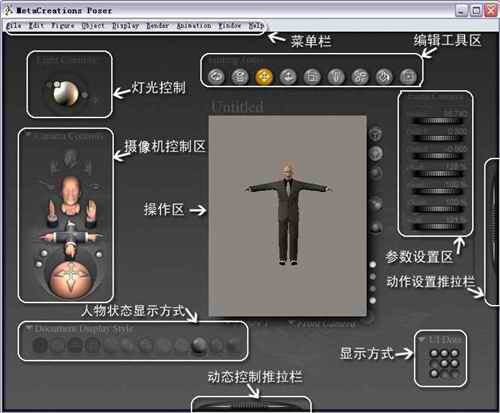Click the second parameter dial from top

click(x=438, y=138)
